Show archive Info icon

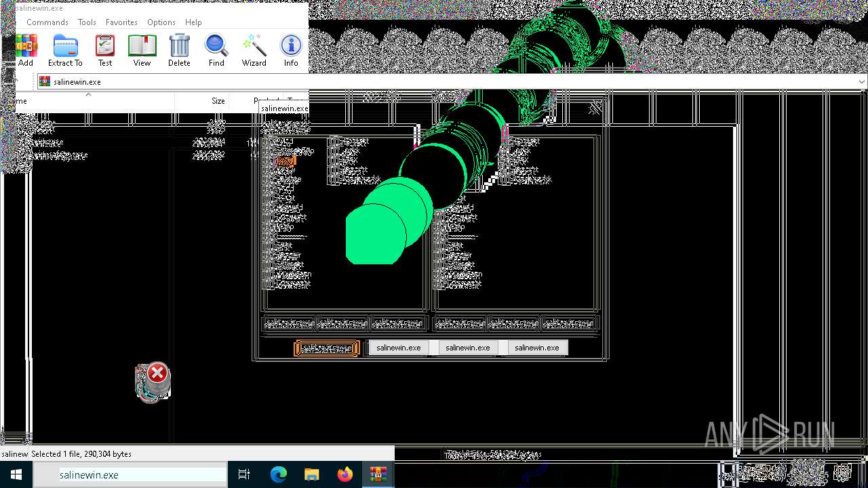(x=291, y=51)
